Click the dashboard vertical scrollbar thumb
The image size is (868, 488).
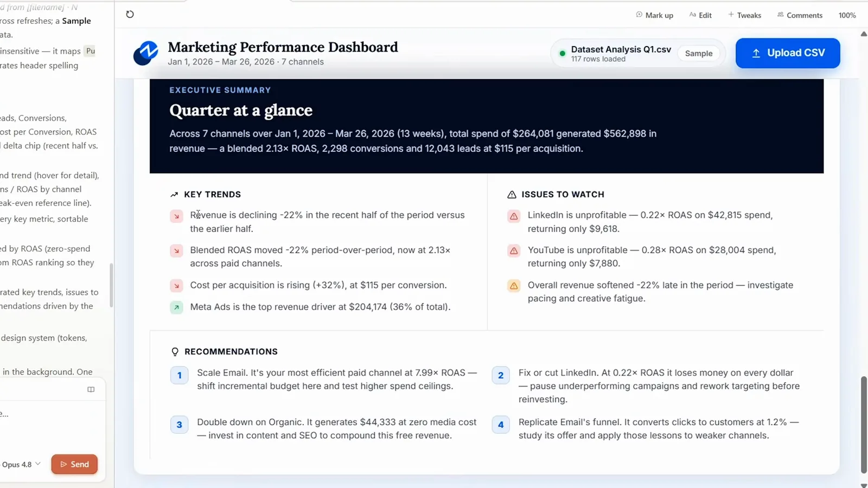click(x=864, y=425)
